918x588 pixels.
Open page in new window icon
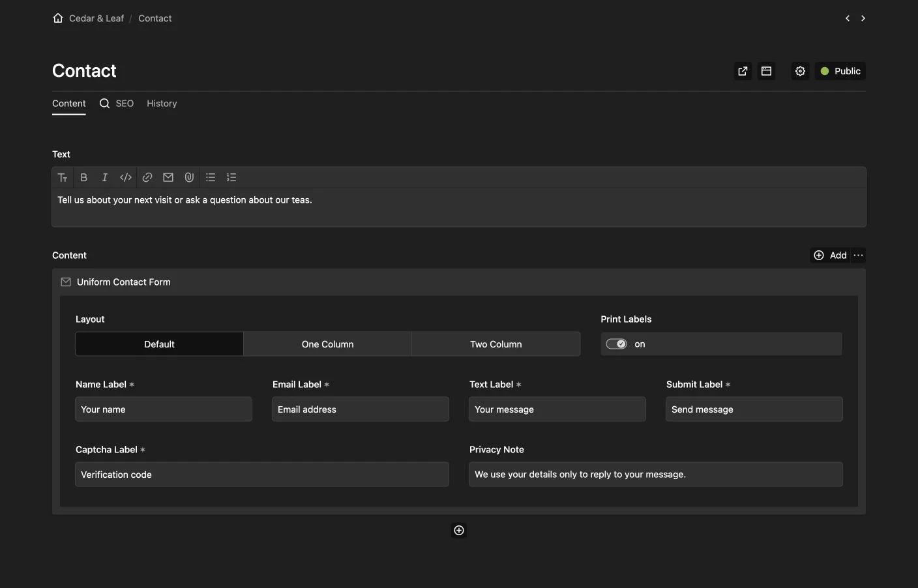[x=743, y=71]
